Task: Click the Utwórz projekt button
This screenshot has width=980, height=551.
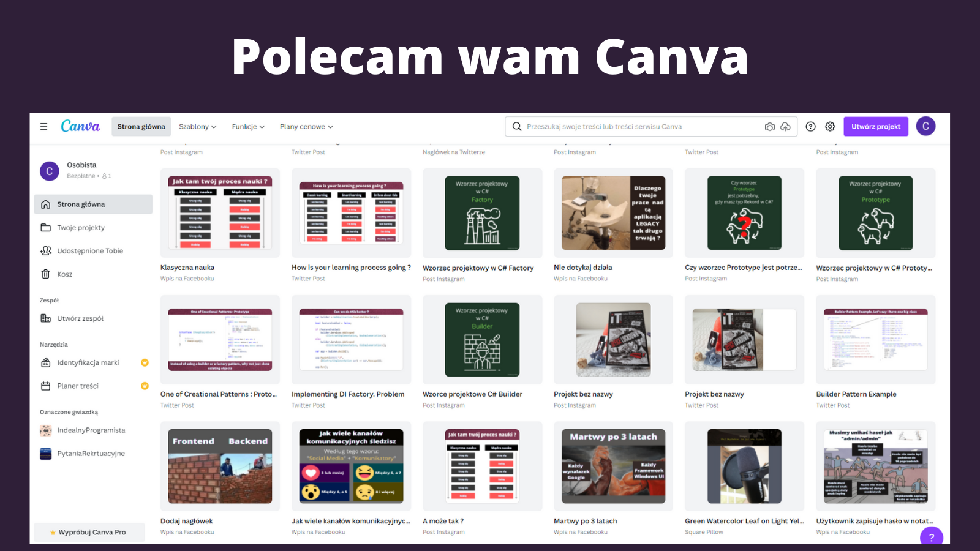Action: [x=876, y=127]
